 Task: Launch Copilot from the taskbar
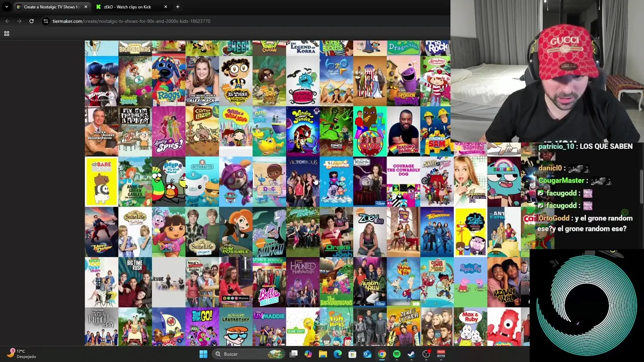(x=308, y=354)
